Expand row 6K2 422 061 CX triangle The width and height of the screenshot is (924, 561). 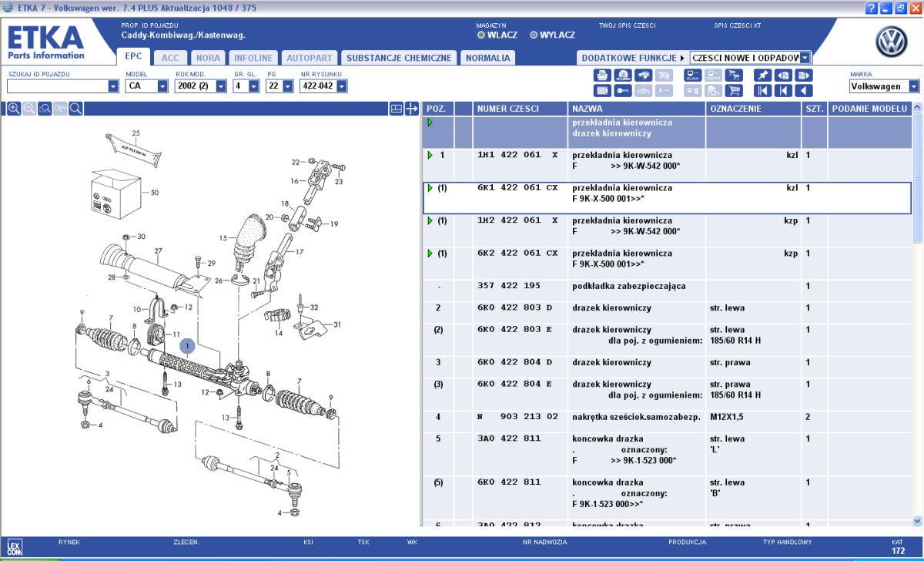430,253
